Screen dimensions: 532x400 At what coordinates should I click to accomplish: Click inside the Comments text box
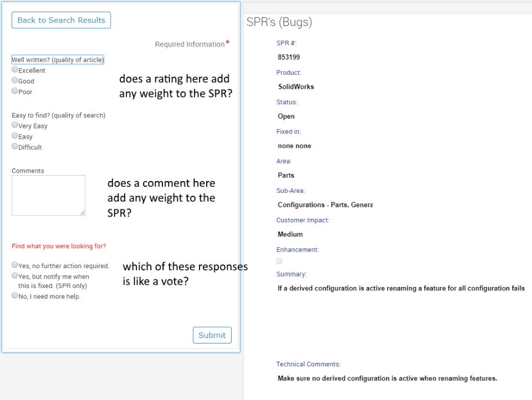49,196
